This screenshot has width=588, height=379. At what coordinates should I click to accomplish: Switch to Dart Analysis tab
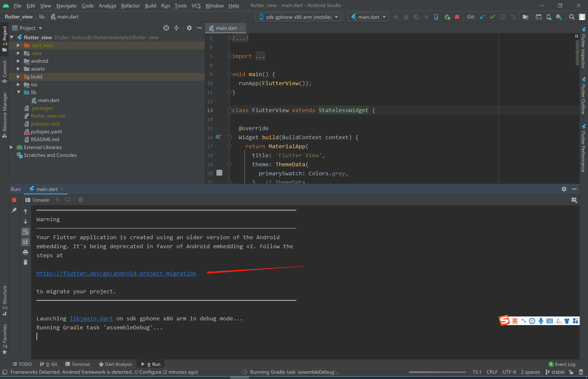[115, 364]
